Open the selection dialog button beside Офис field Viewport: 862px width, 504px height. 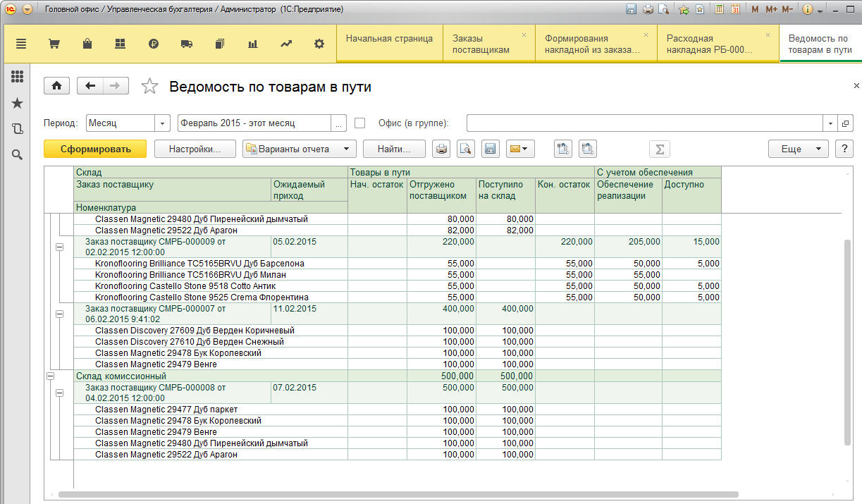click(x=846, y=123)
